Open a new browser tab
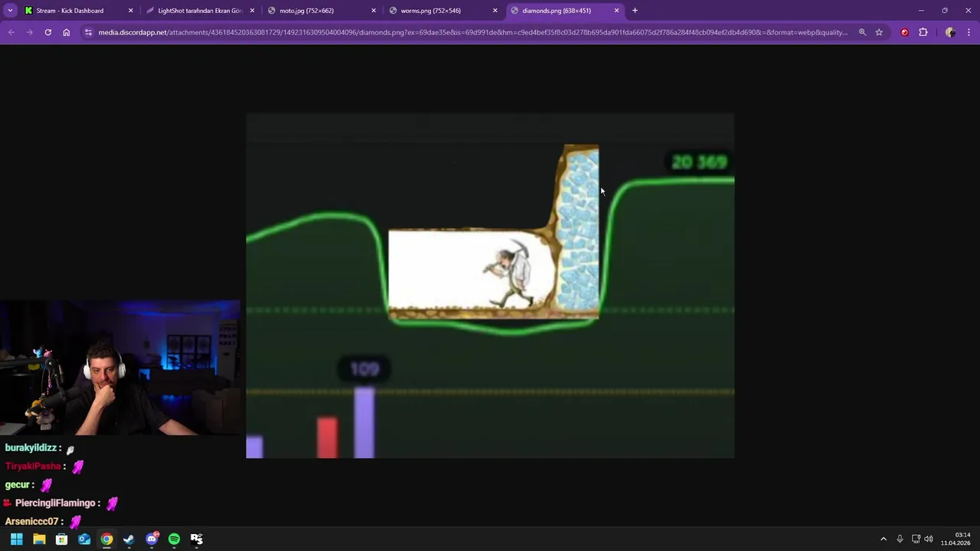Image resolution: width=980 pixels, height=551 pixels. coord(635,11)
